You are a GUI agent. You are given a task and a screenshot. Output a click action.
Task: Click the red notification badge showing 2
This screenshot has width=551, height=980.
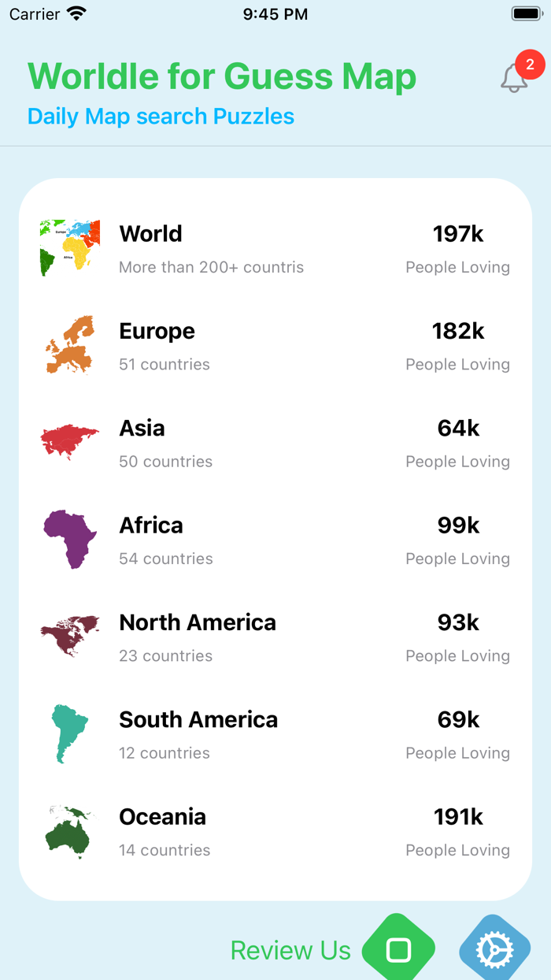(x=529, y=65)
